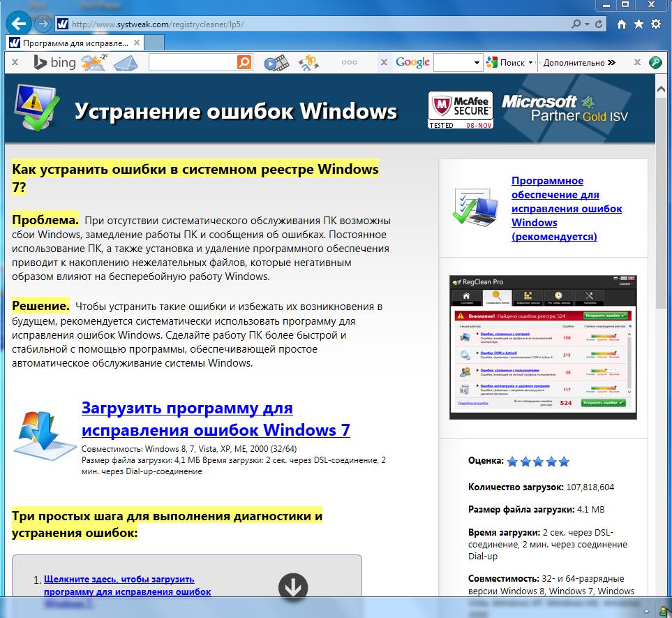The image size is (672, 618).
Task: Select the 'Программа для исправле...' tab
Action: pyautogui.click(x=75, y=43)
